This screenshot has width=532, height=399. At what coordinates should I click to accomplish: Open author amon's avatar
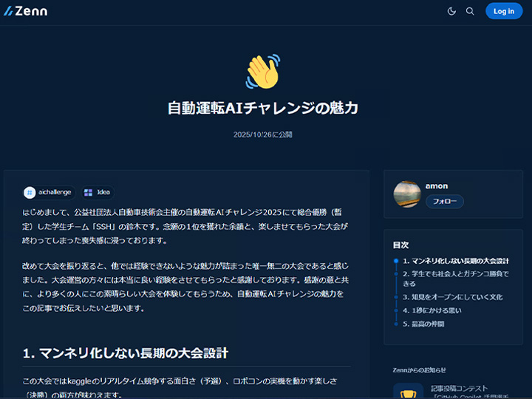pos(407,194)
